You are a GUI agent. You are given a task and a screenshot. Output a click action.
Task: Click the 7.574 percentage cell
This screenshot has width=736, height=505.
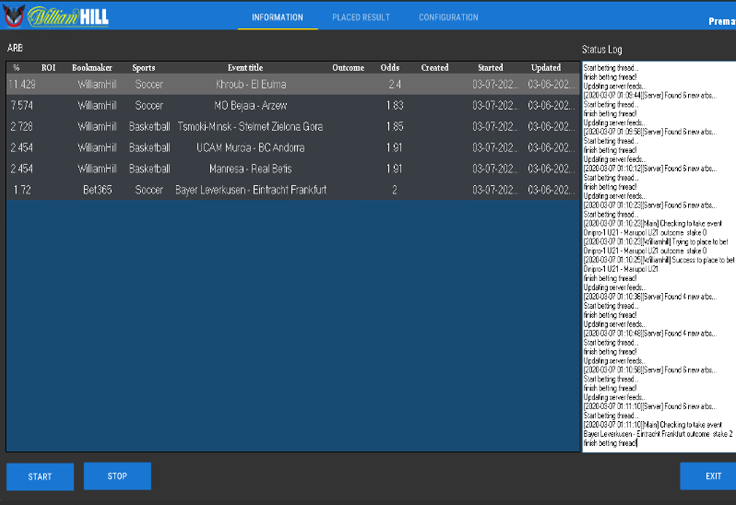[x=22, y=106]
